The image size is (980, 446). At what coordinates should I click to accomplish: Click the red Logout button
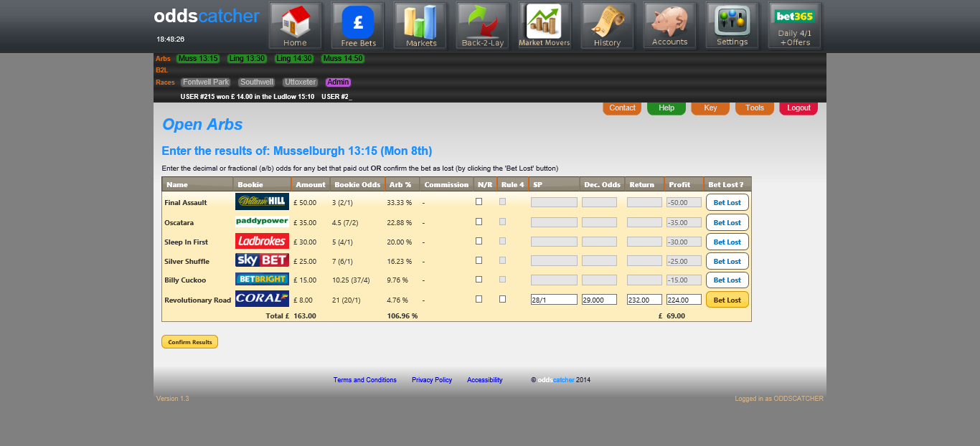pos(798,108)
